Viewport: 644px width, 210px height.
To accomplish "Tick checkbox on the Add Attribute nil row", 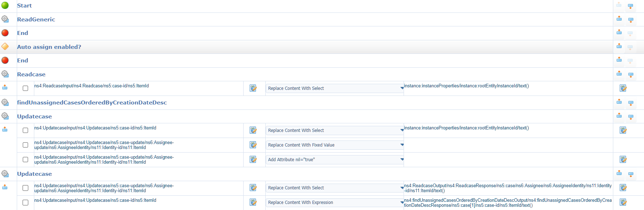I will coord(25,159).
